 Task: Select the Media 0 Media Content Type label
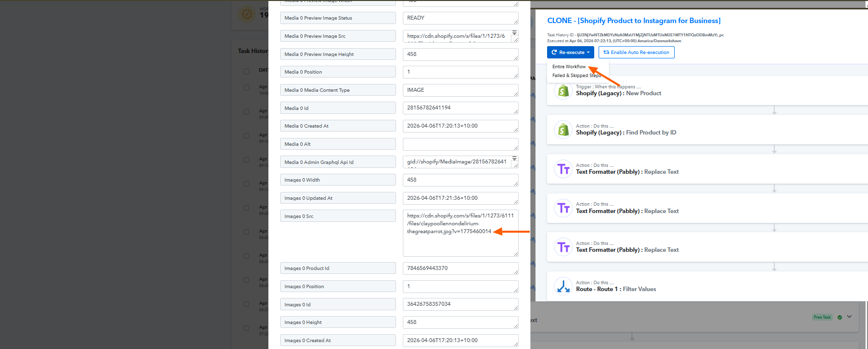338,90
